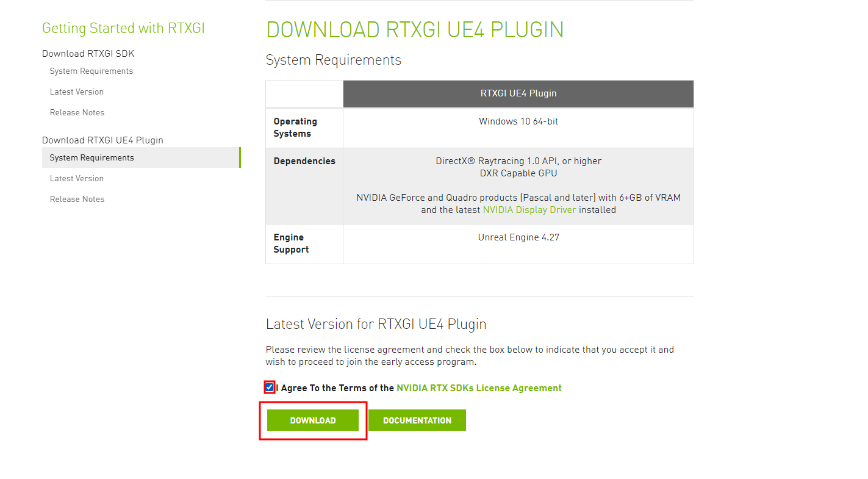Follow the NVIDIA Display Driver link
The width and height of the screenshot is (868, 479).
coord(529,210)
